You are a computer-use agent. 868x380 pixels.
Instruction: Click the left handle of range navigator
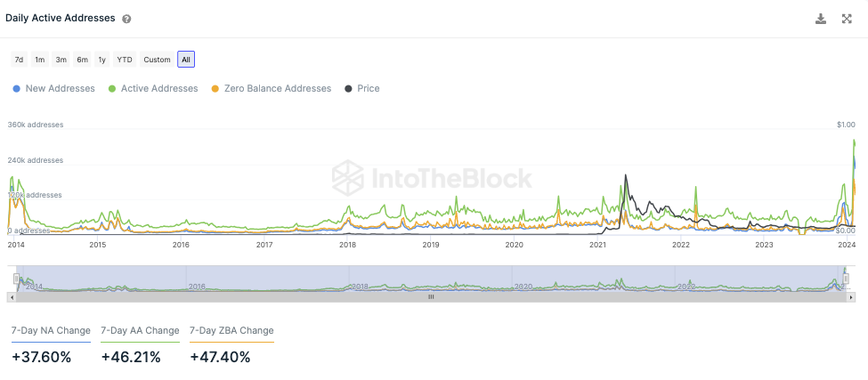[16, 279]
